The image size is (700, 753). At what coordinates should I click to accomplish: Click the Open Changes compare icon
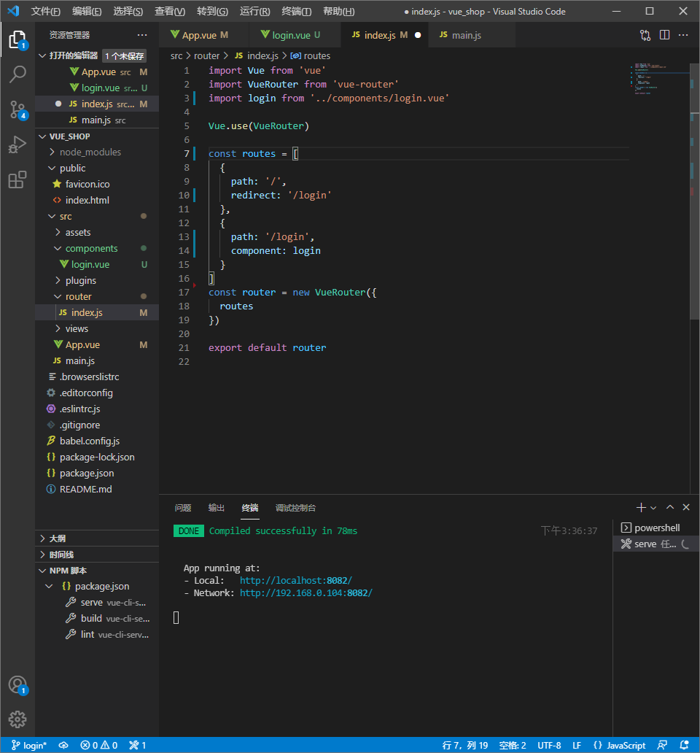click(645, 35)
